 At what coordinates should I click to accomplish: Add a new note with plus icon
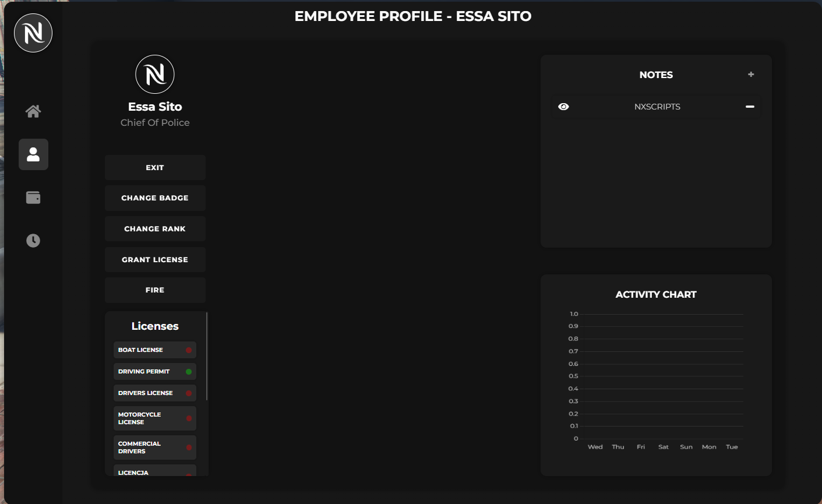pos(751,75)
